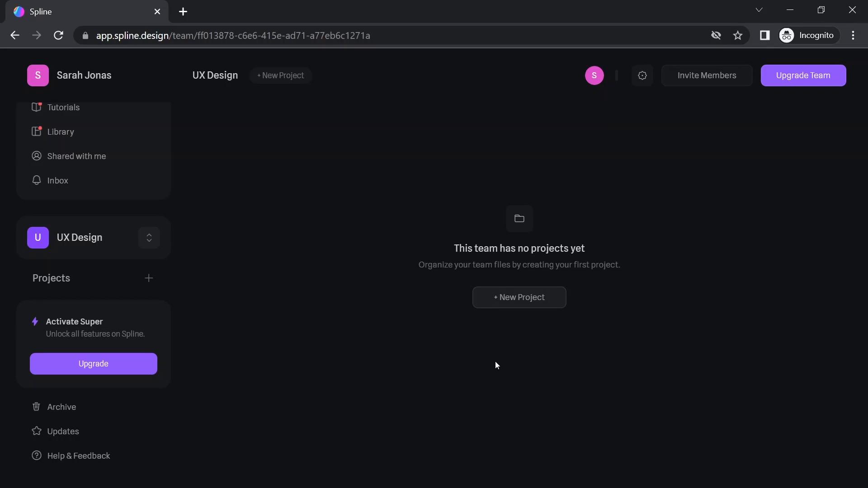Open the Library panel
The width and height of the screenshot is (868, 488).
[x=60, y=131]
